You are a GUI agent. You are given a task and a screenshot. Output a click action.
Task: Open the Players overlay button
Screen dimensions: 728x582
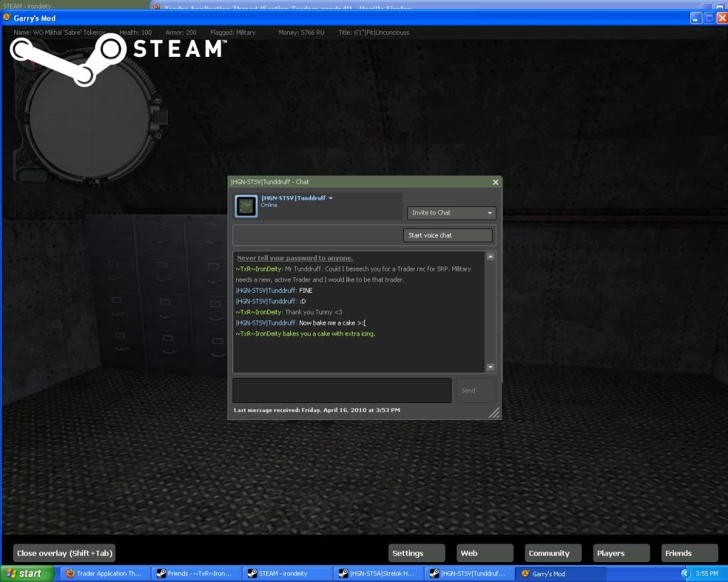point(621,554)
